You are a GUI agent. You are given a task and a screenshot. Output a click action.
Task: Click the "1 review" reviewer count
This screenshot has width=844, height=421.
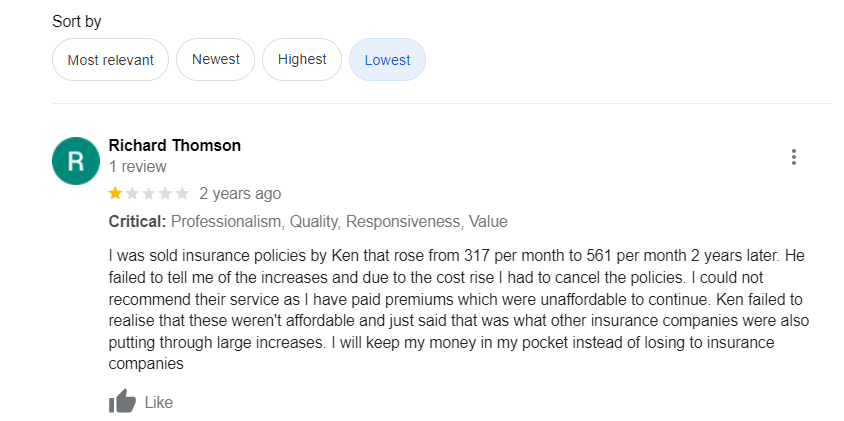point(137,166)
